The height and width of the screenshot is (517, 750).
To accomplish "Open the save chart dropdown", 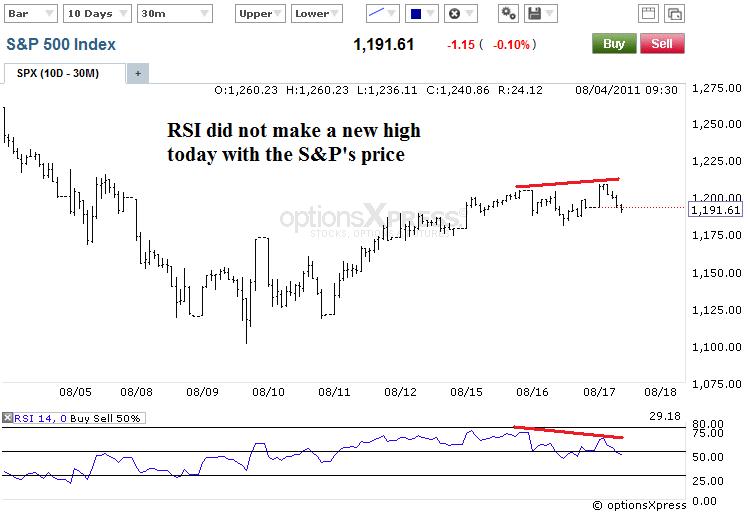I will click(x=540, y=14).
